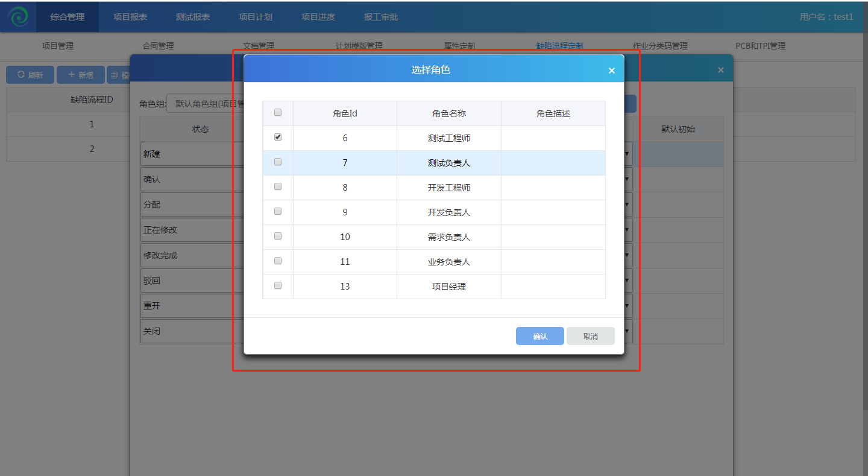Tick the 项目经理 role checkbox
Screen dimensions: 868x476
click(278, 285)
